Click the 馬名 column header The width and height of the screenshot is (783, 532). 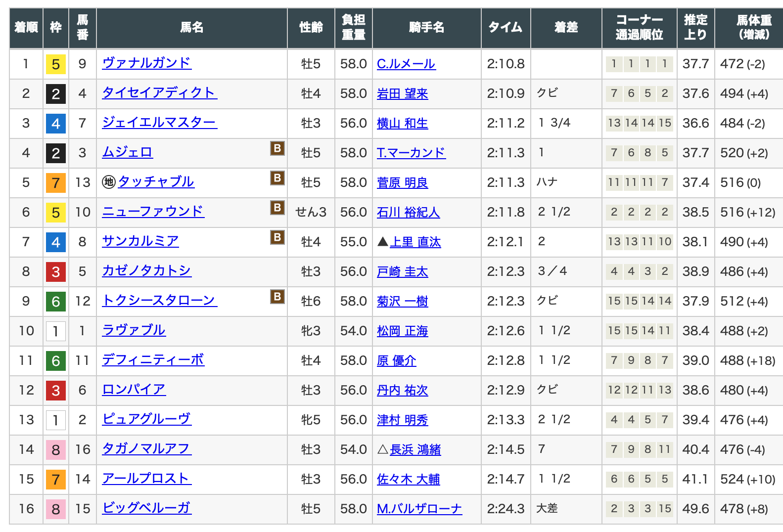click(x=191, y=28)
